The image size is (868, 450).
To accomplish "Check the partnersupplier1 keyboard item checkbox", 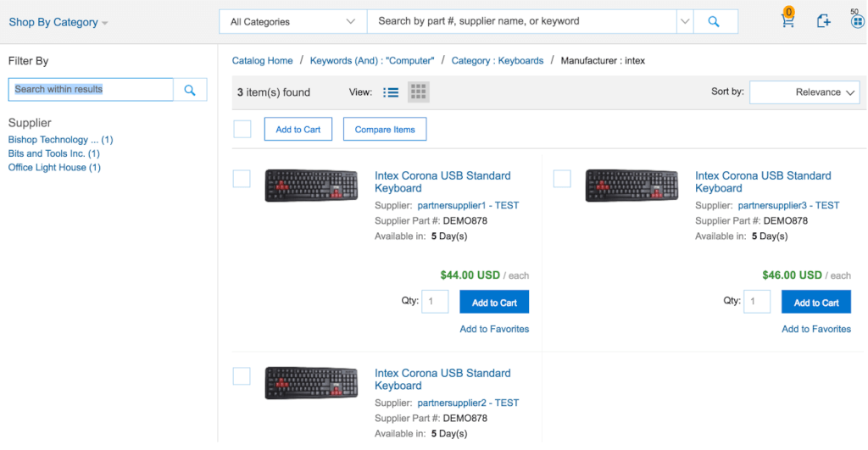I will [242, 179].
